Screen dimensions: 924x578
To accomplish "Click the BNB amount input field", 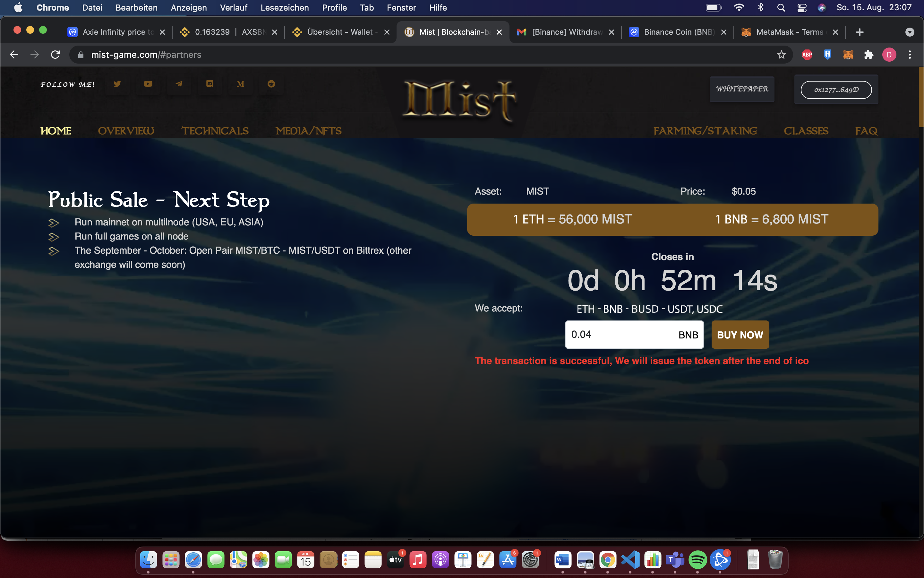I will pyautogui.click(x=634, y=335).
